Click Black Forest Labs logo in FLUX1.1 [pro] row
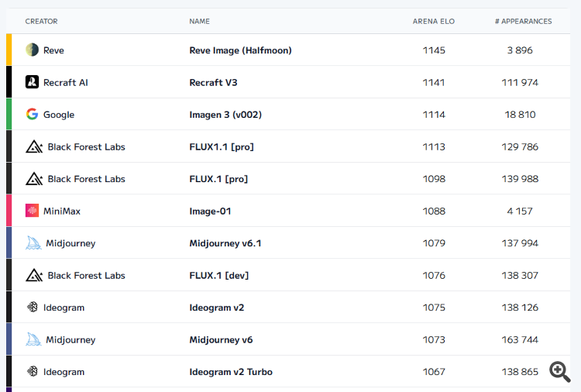 coord(34,146)
